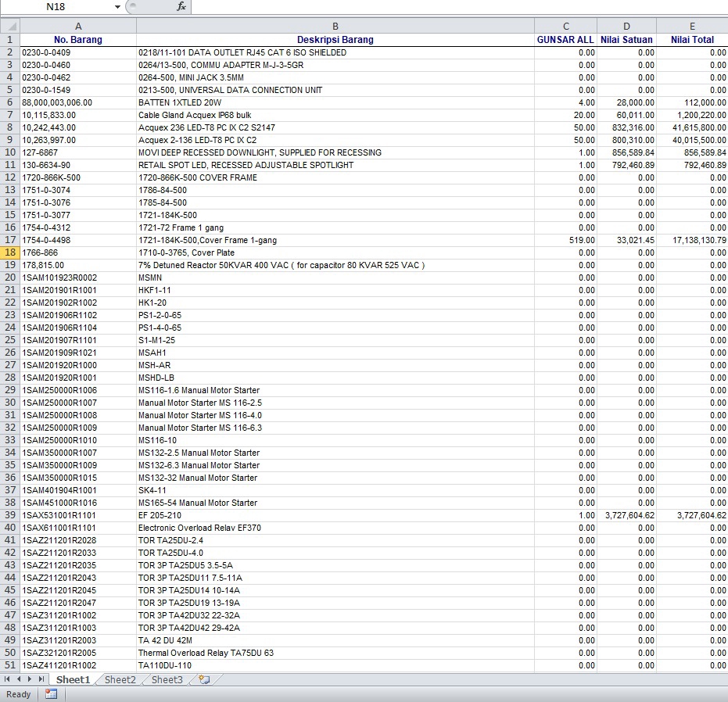Open the Name Box dropdown arrow
This screenshot has width=728, height=702.
(x=116, y=6)
